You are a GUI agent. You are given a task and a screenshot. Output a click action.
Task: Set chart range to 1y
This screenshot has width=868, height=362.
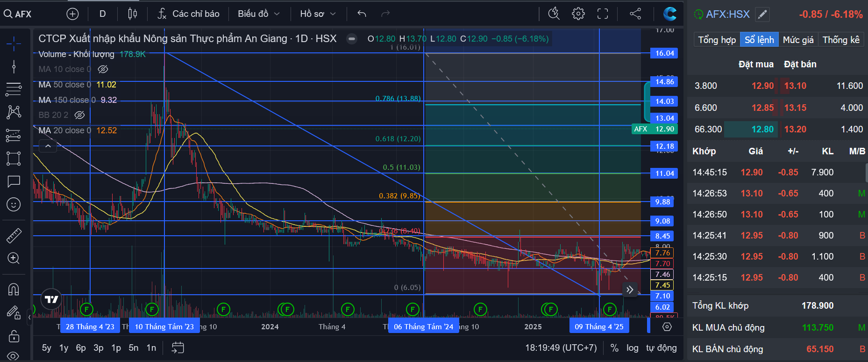[64, 348]
